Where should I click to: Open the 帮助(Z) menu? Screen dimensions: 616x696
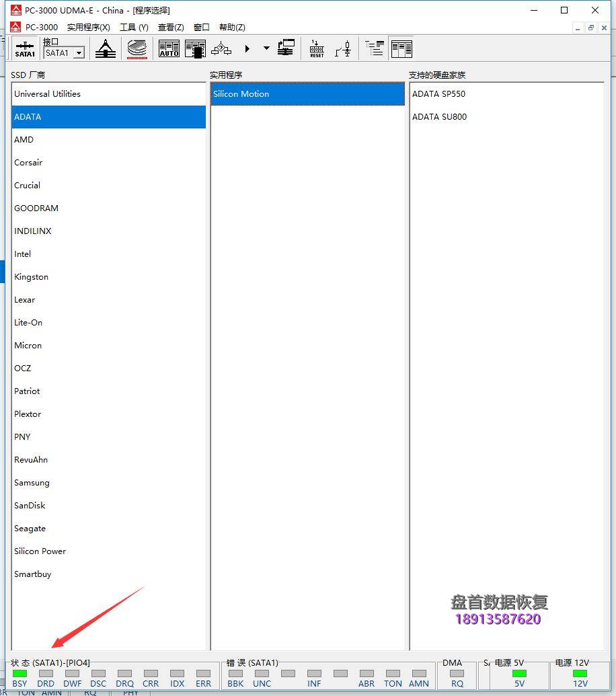(232, 28)
